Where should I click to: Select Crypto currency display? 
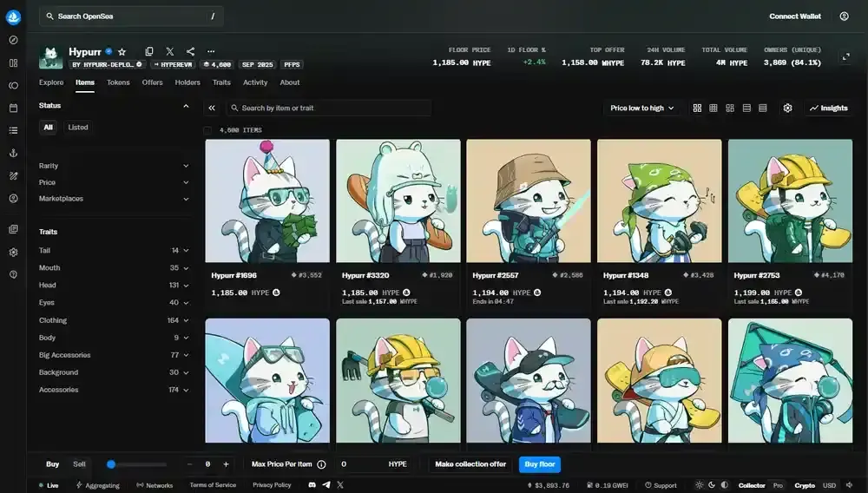coord(805,485)
